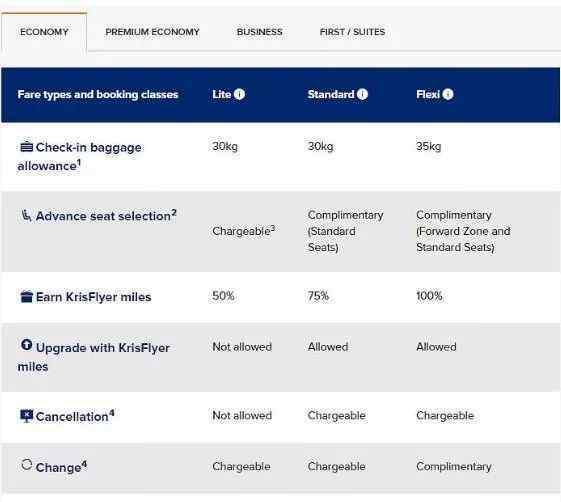
Task: Select the First / Suites tab
Action: pos(352,32)
